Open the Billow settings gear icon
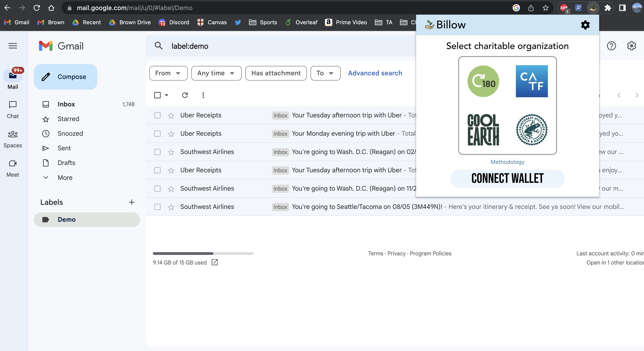 [585, 25]
